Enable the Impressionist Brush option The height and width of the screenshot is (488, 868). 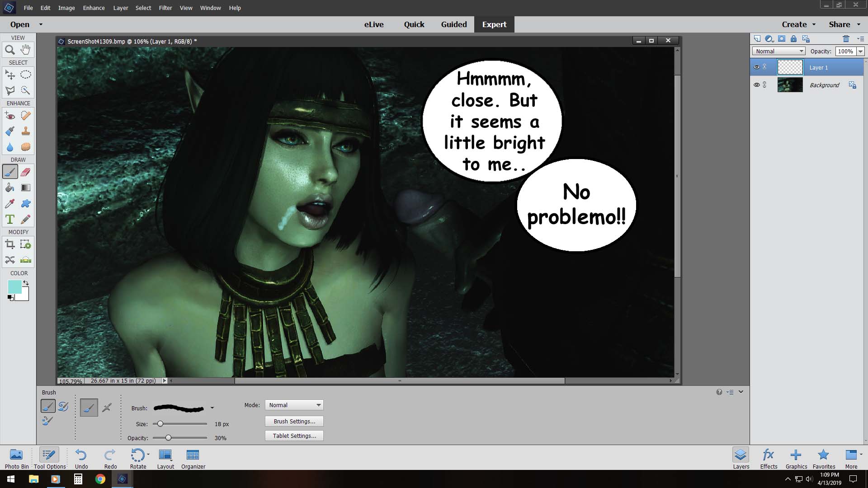63,406
